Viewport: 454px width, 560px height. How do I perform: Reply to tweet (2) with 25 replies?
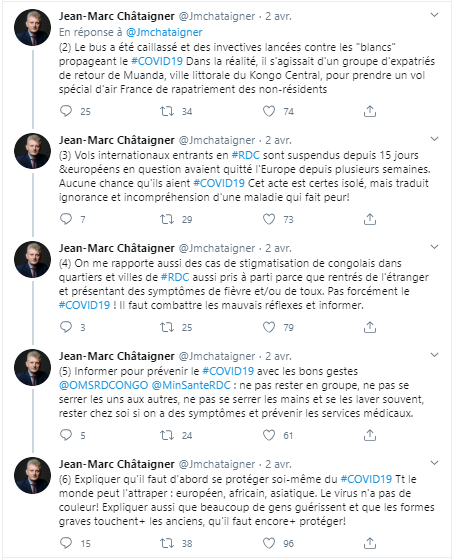coord(66,111)
